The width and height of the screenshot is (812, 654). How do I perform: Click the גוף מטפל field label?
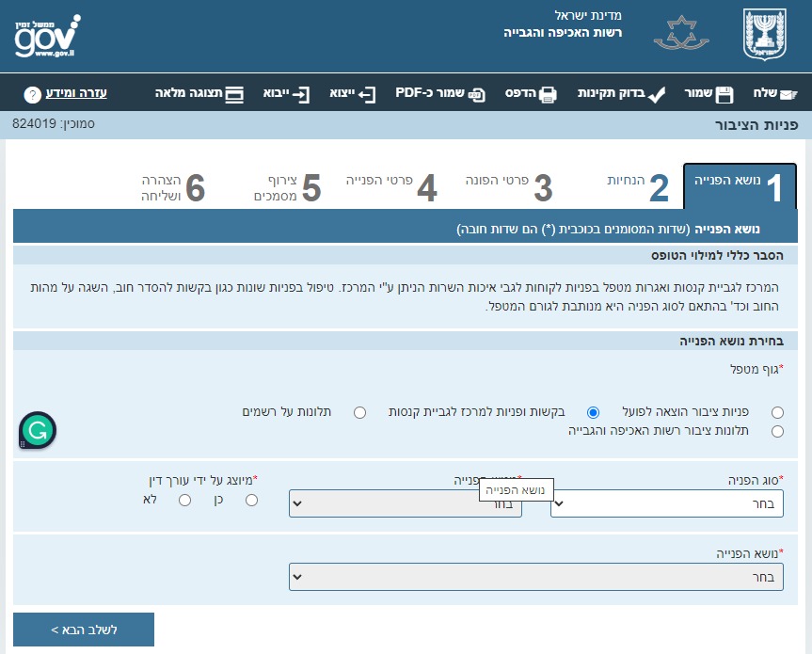(756, 369)
